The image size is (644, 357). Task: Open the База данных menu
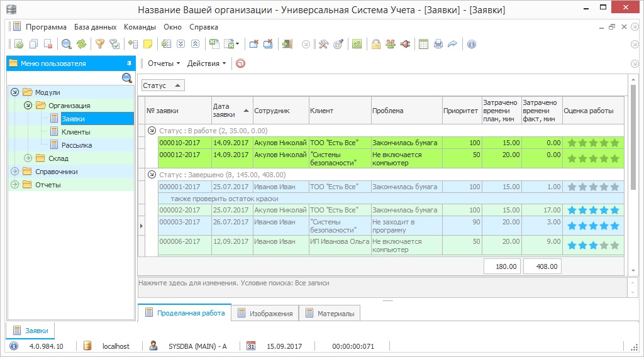[96, 27]
